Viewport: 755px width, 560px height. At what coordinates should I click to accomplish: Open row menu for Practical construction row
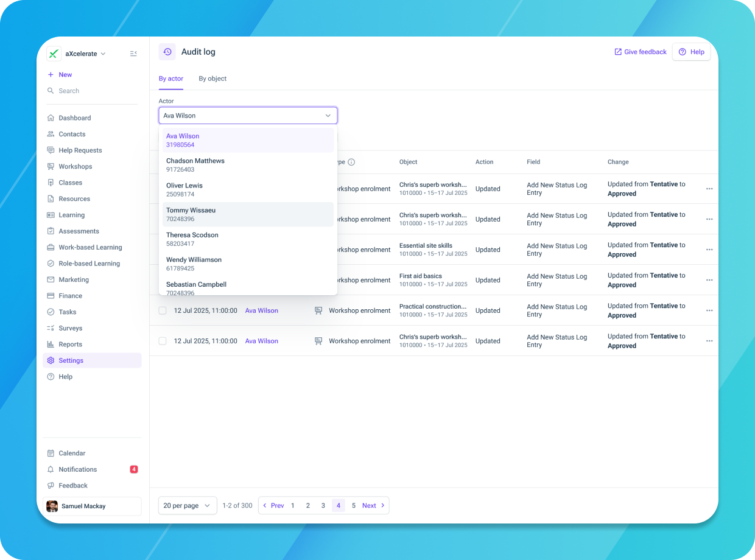(709, 310)
